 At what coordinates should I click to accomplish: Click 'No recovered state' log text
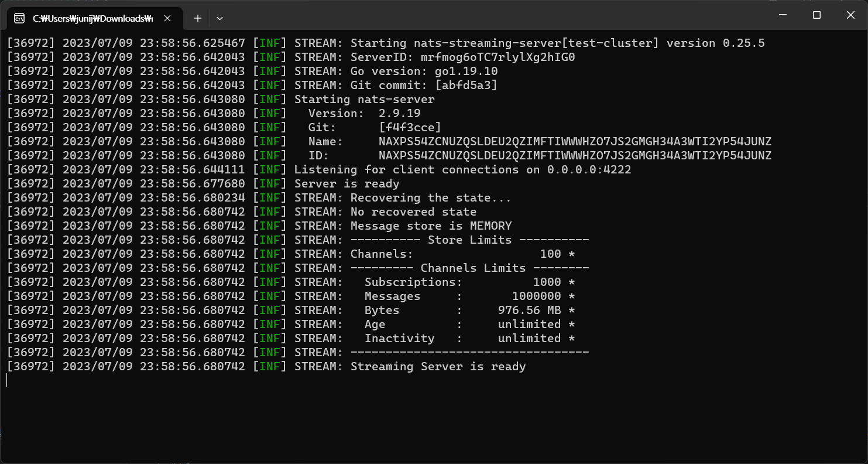pos(414,212)
